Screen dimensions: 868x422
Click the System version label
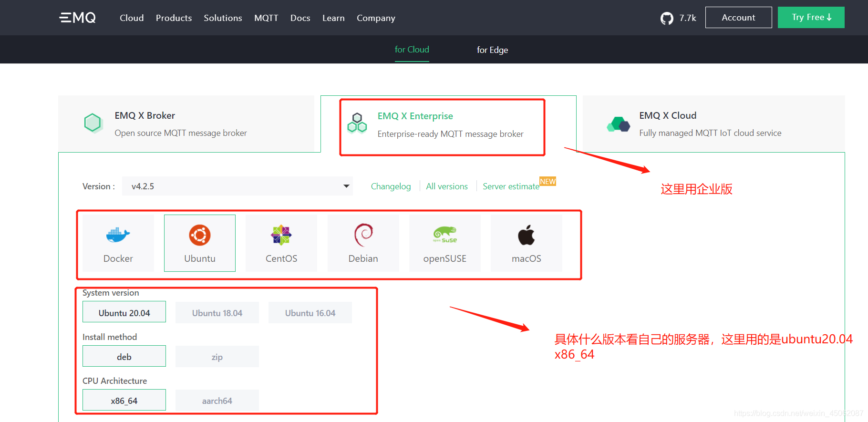pos(111,293)
